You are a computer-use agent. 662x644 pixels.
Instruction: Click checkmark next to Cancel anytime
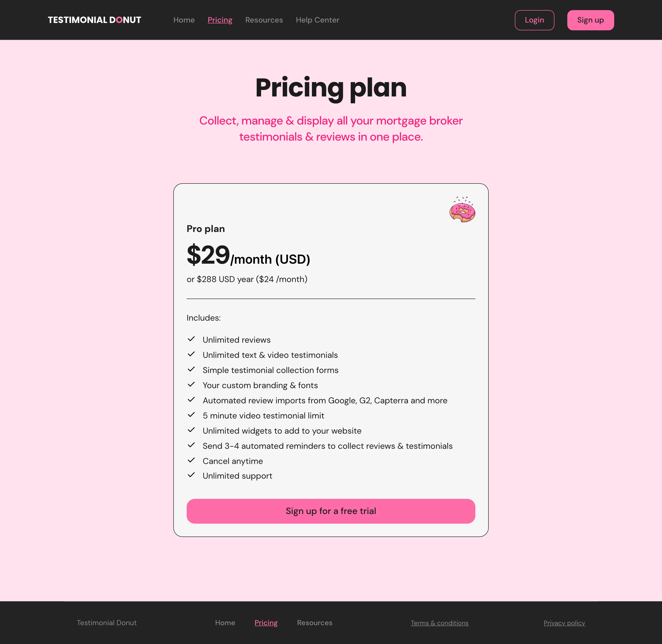[x=191, y=460]
